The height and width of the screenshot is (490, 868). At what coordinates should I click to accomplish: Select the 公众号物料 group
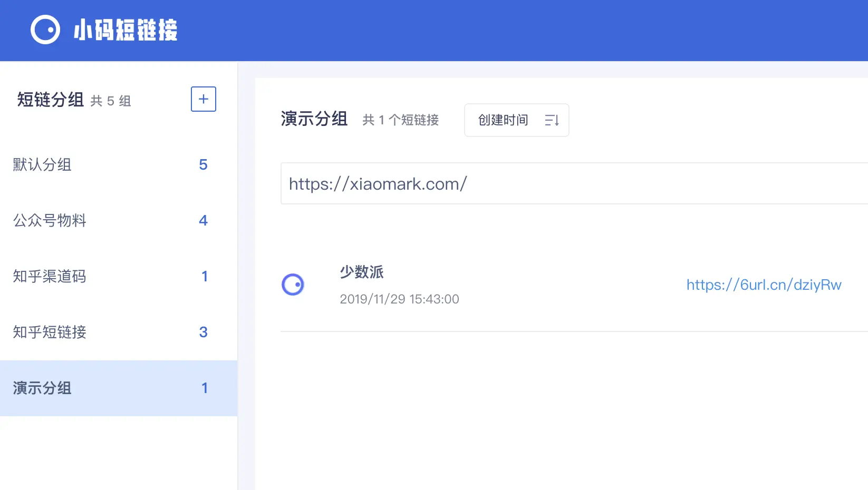(x=49, y=221)
